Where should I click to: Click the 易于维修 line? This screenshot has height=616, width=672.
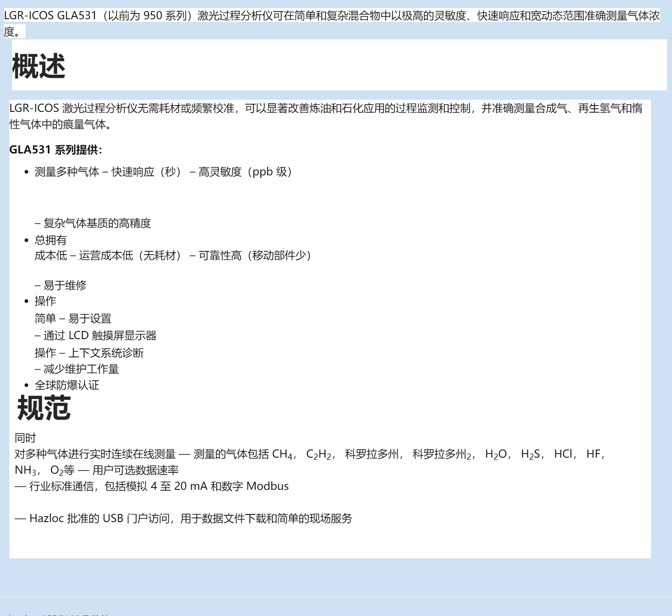pyautogui.click(x=61, y=285)
